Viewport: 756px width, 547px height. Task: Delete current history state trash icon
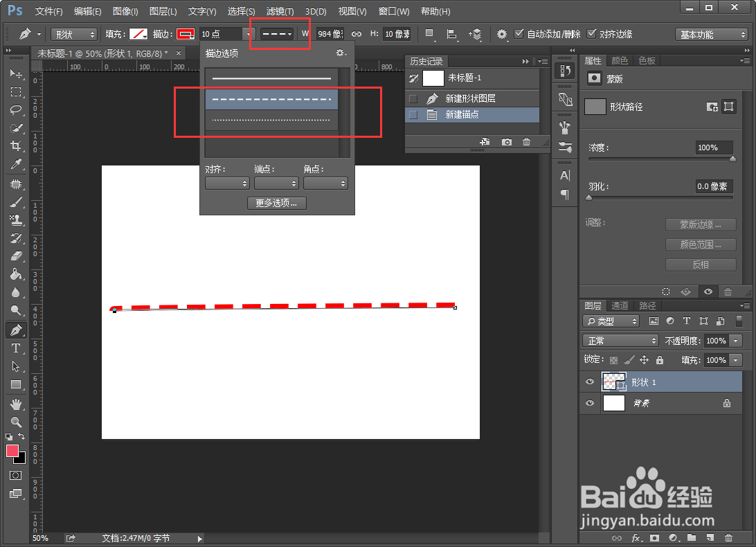(x=526, y=142)
